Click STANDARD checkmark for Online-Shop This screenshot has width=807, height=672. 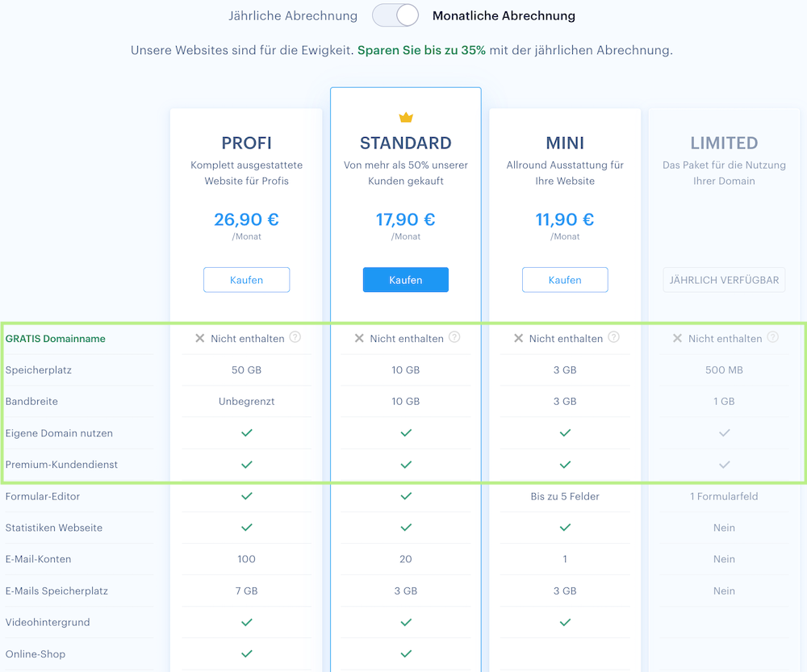pyautogui.click(x=406, y=654)
